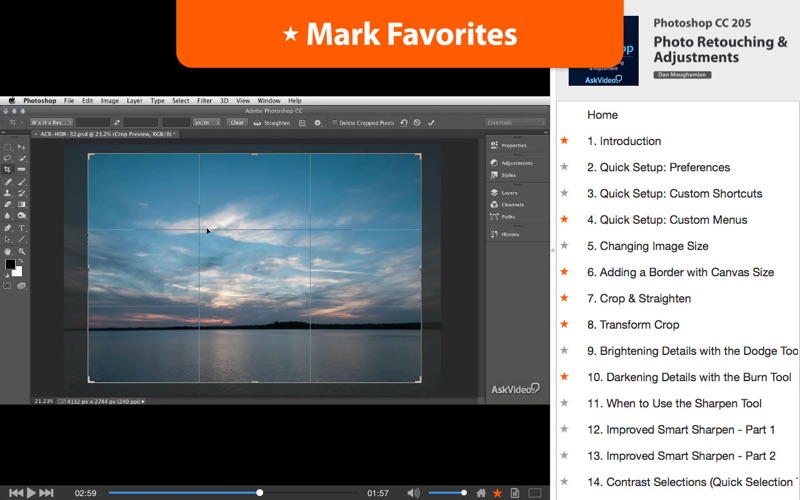
Task: Open the Filter menu
Action: 204,101
